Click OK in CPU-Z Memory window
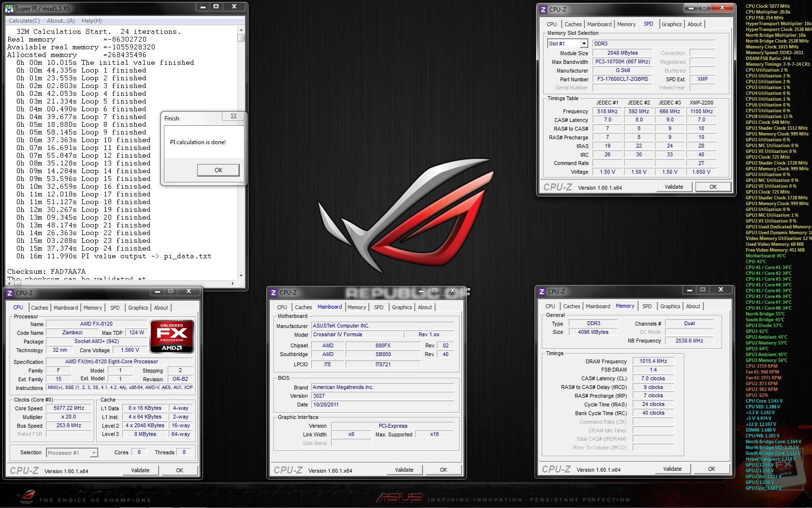Screen dimensions: 812x508 (711, 469)
